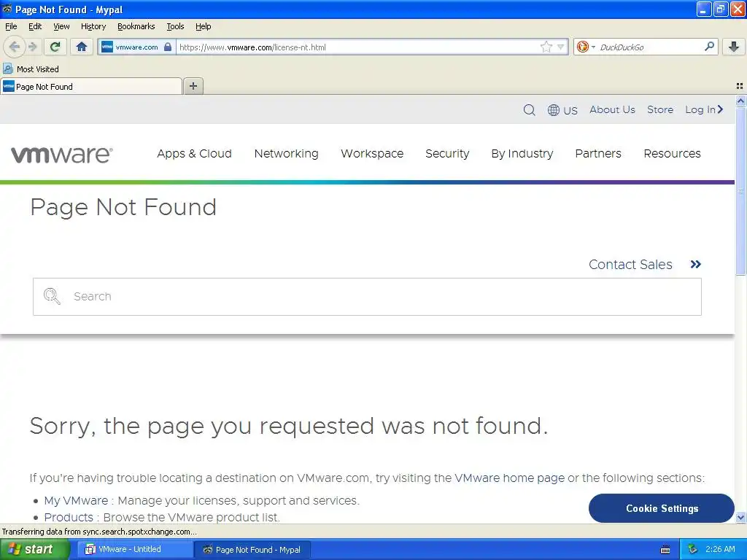Expand the Apps & Cloud navigation menu
747x560 pixels.
pos(194,154)
